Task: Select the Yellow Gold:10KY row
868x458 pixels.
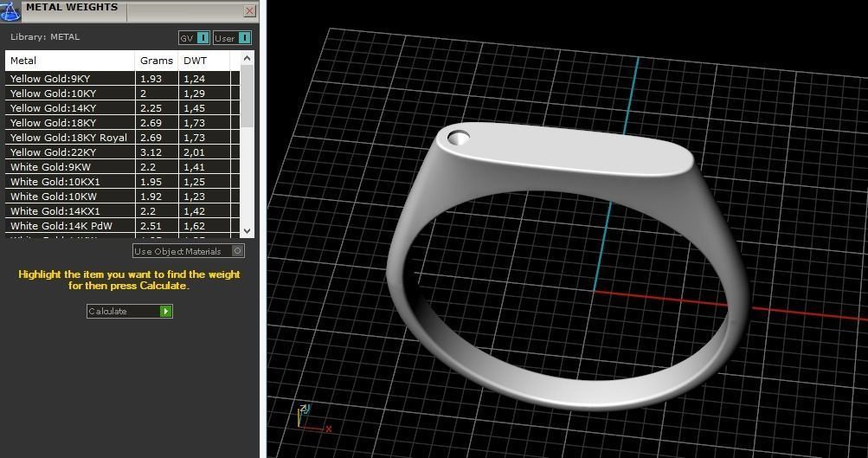Action: coord(123,93)
